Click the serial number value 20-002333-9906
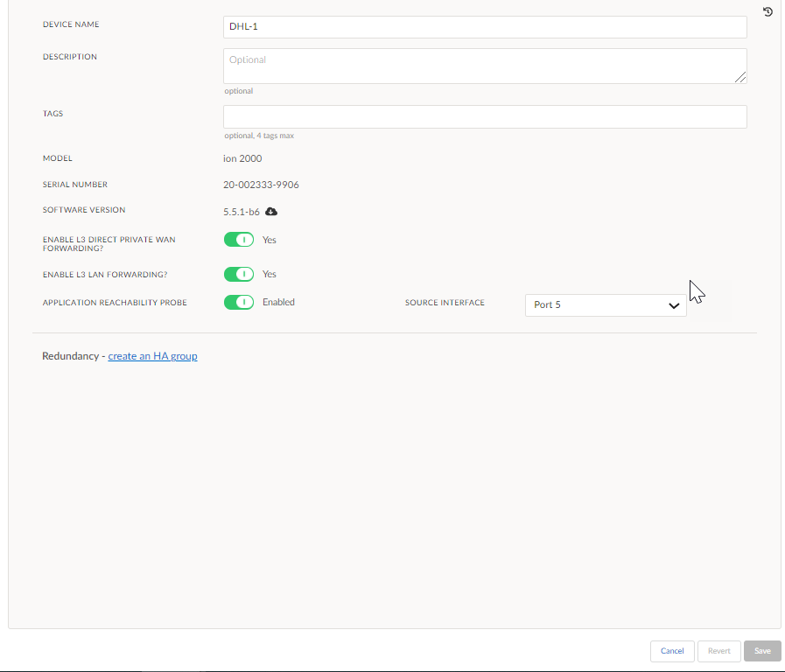Viewport: 785px width, 672px height. pos(261,185)
